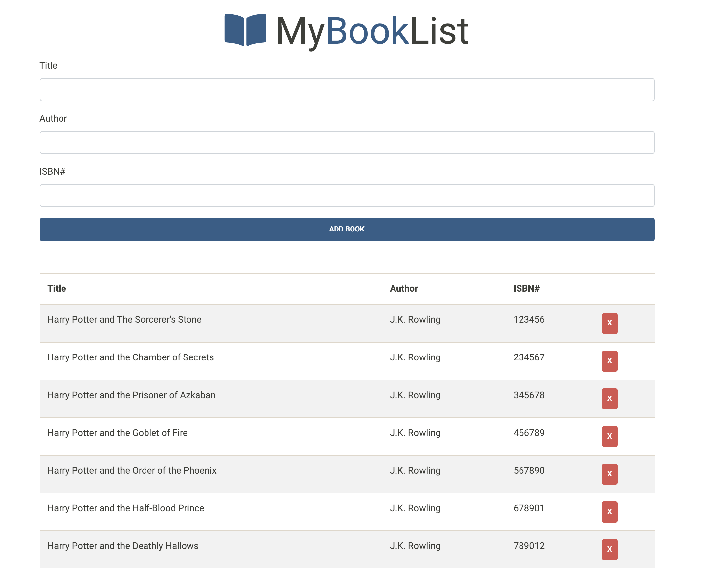Image resolution: width=707 pixels, height=588 pixels.
Task: Click the ISBN# column header
Action: (x=526, y=289)
